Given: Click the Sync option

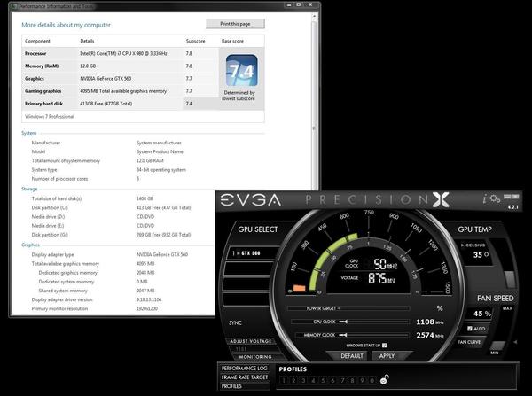Looking at the screenshot, I should coord(235,322).
